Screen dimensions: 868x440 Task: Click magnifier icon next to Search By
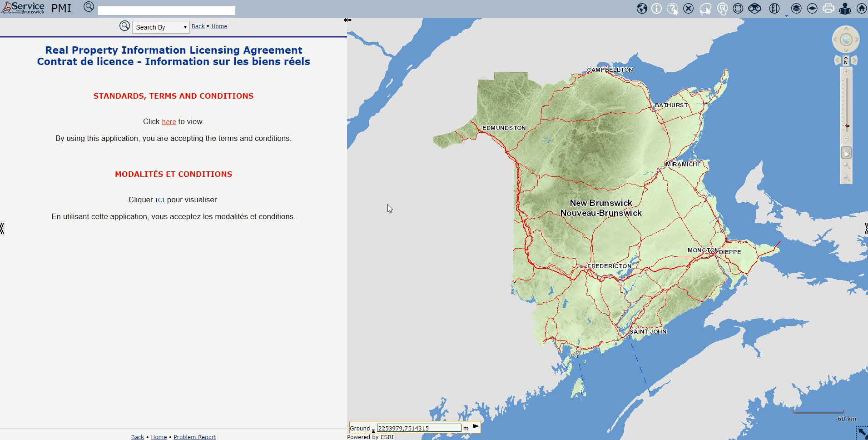coord(125,26)
